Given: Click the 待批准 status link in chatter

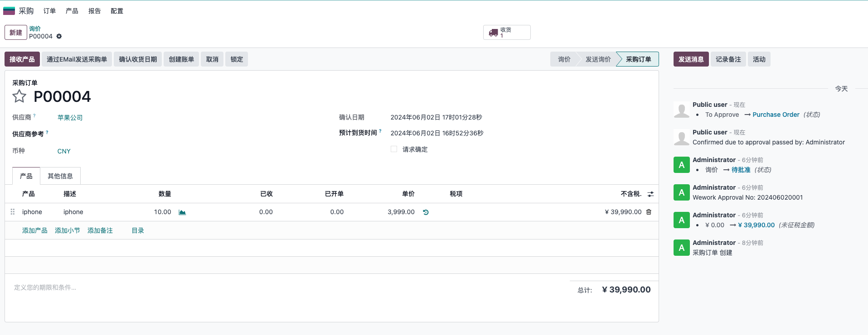Looking at the screenshot, I should tap(741, 170).
